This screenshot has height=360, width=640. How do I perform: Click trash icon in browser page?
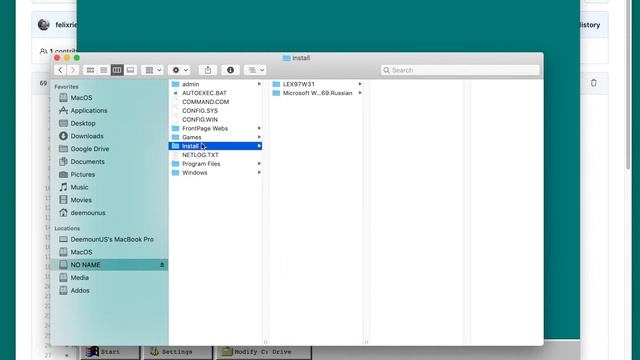click(593, 83)
